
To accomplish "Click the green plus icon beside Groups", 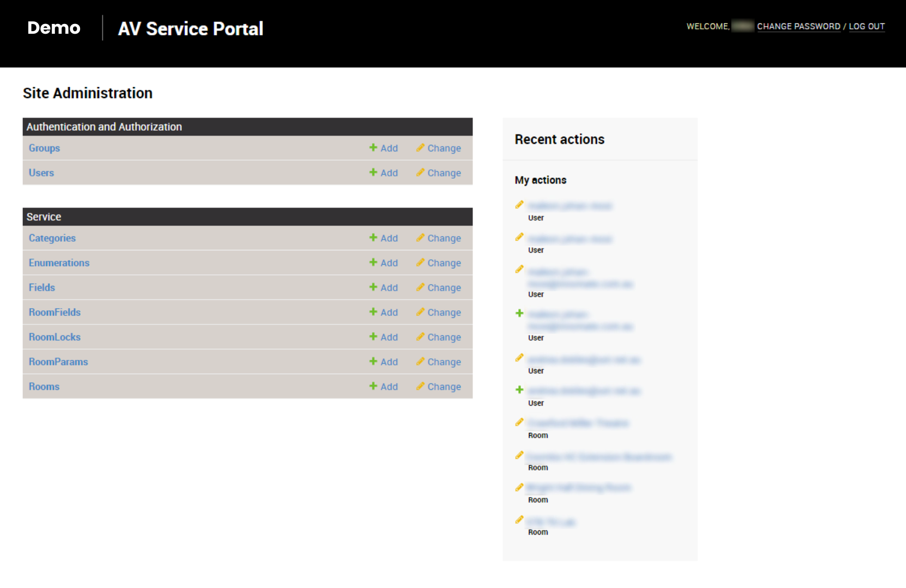I will pos(374,148).
